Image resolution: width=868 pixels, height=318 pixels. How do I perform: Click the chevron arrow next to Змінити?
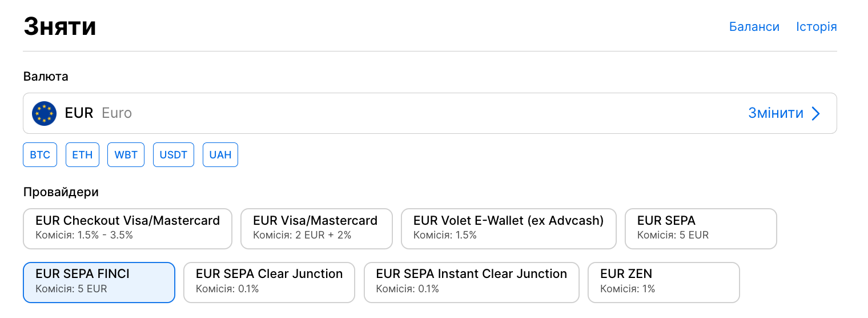tap(816, 113)
